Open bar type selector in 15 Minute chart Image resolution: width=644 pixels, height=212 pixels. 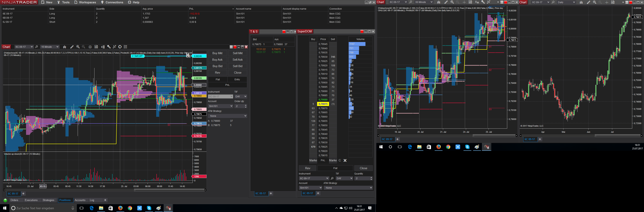[x=64, y=47]
